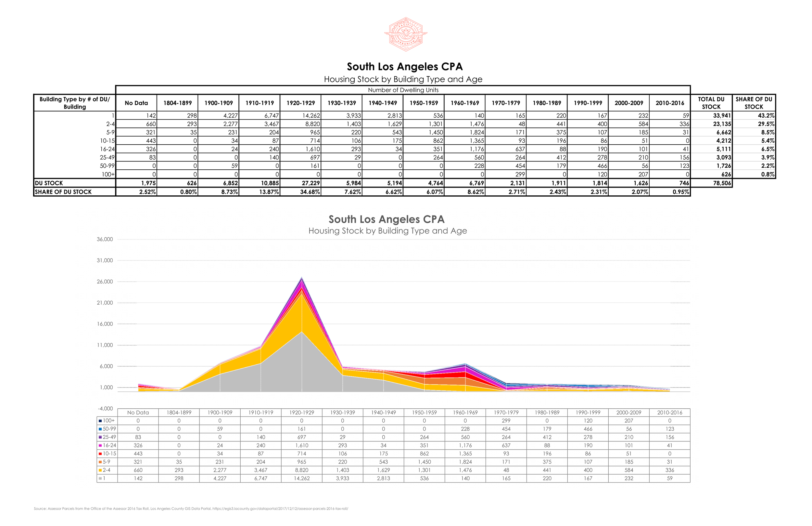
Task: Click the DU stock value 27,229
Action: (x=311, y=183)
